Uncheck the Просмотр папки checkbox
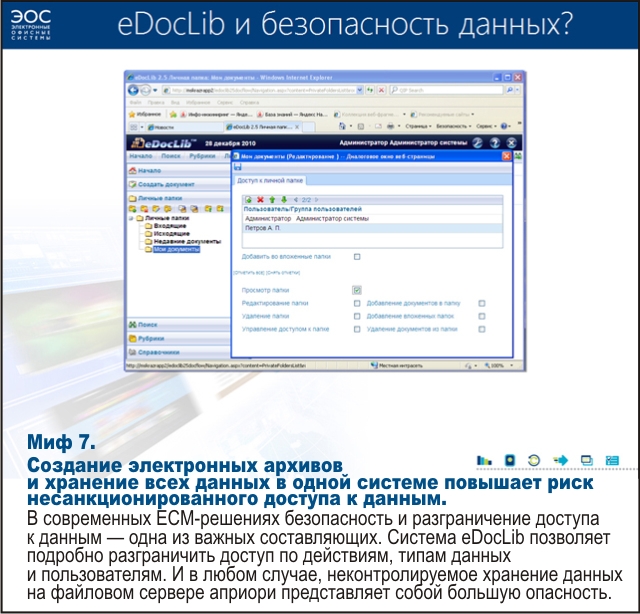 357,290
